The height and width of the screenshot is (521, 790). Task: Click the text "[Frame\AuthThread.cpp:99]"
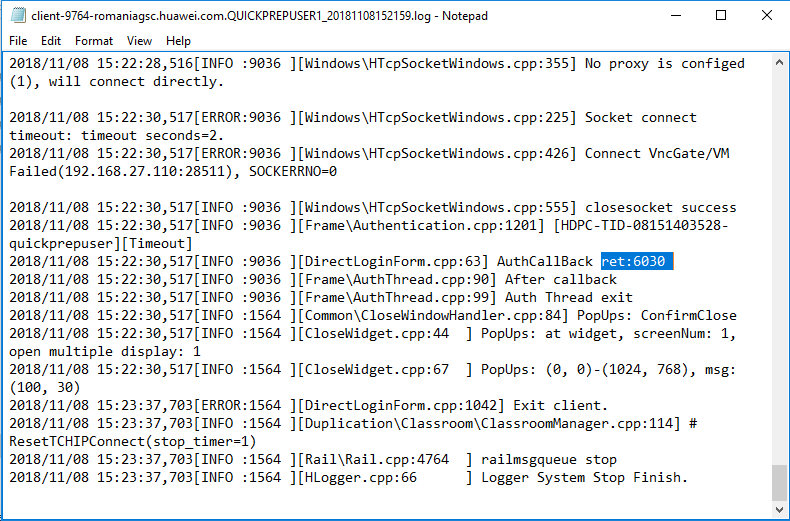coord(397,298)
